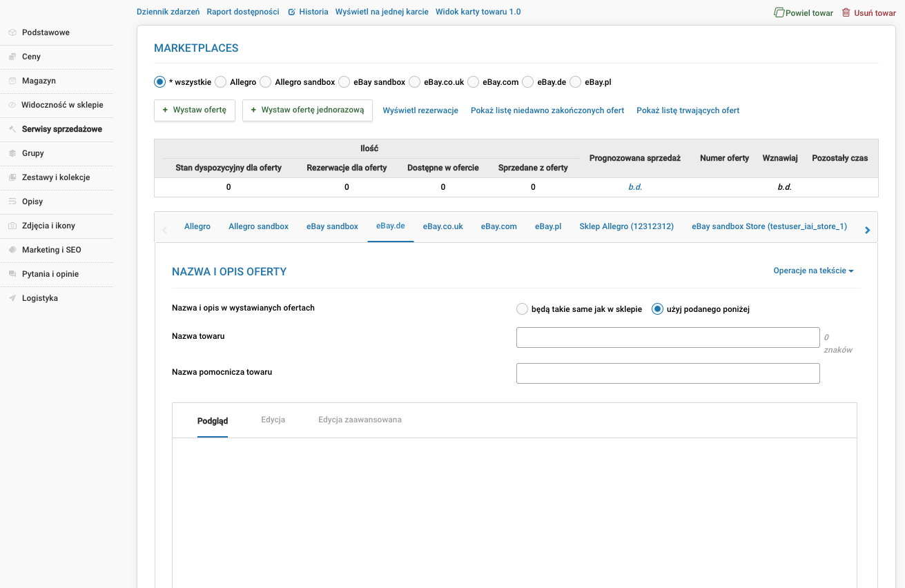Open 'Widok karty towaru 1.0' link

[x=478, y=12]
